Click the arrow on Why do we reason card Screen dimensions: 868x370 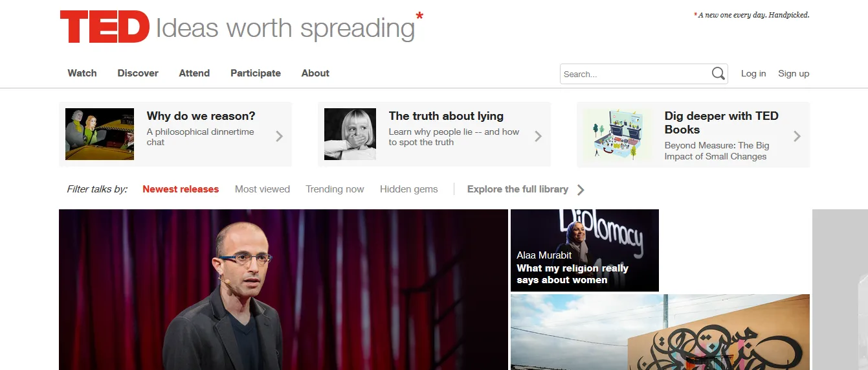[x=279, y=136]
